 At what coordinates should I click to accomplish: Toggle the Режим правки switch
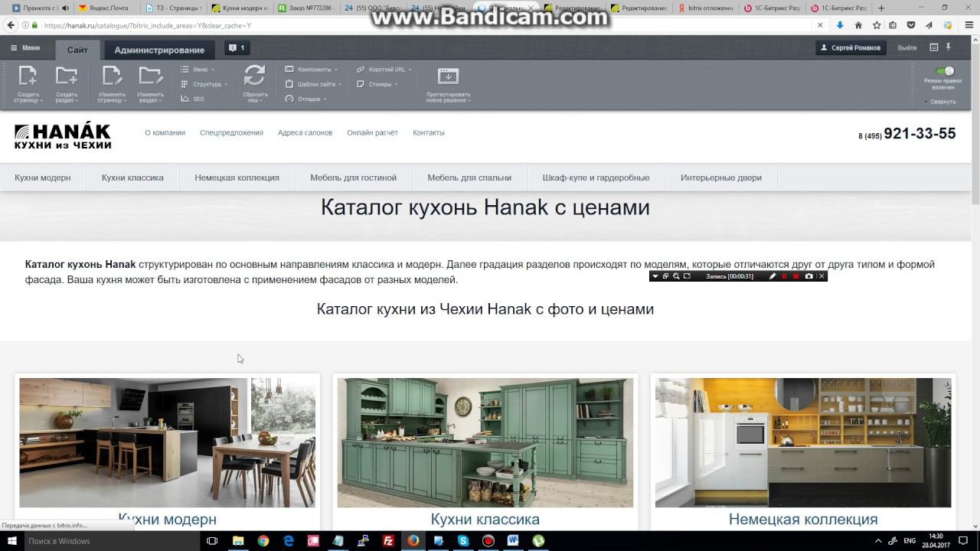click(946, 71)
